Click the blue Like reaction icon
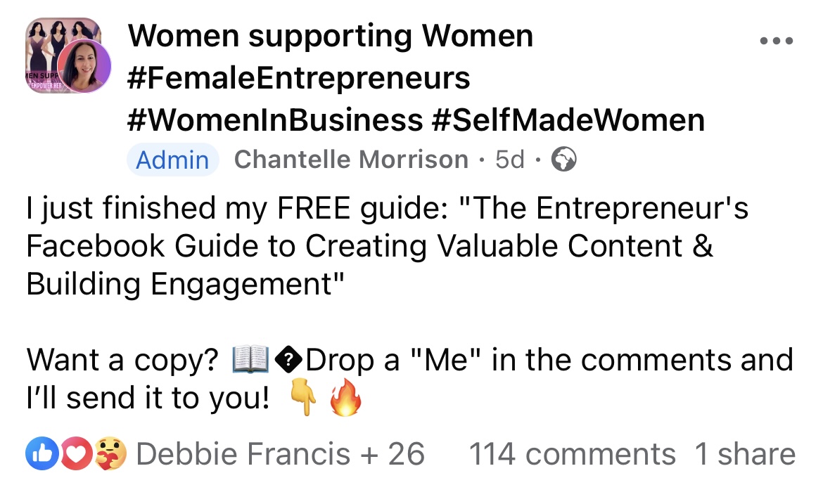This screenshot has width=823, height=504. coord(39,454)
